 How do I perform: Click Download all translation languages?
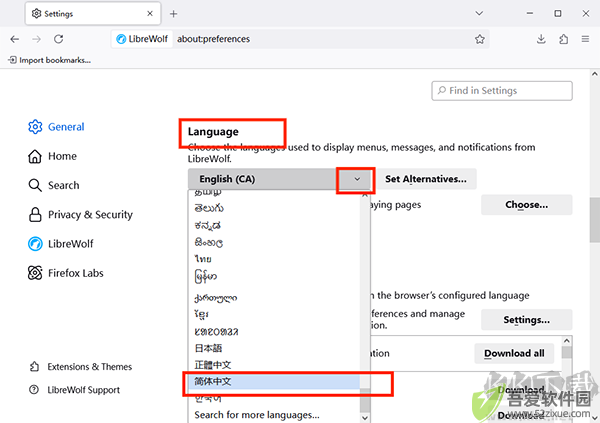[514, 353]
